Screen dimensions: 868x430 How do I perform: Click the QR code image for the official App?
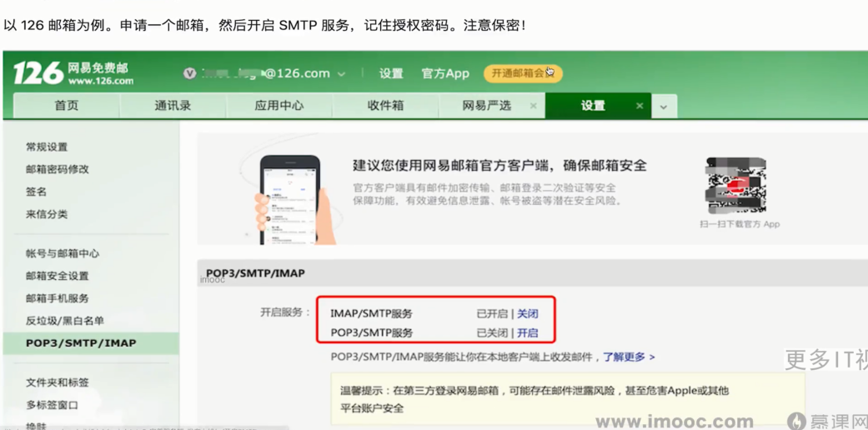point(735,186)
